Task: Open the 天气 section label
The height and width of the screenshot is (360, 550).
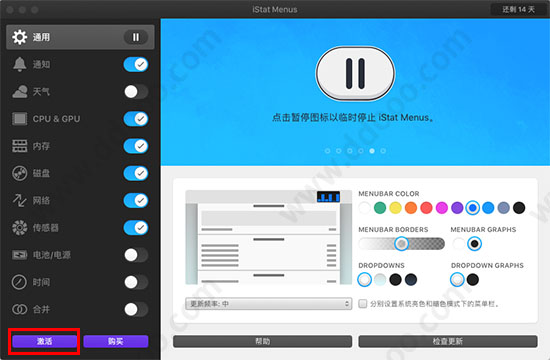Action: coord(41,92)
